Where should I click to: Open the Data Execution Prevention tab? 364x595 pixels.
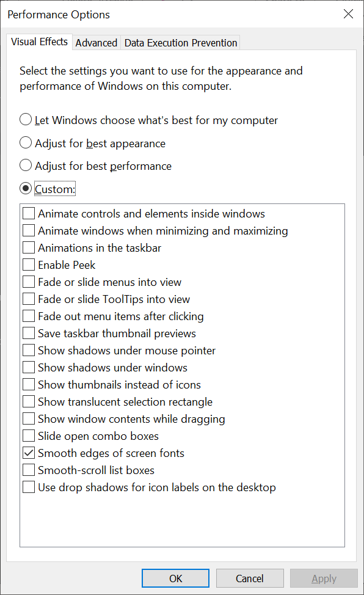click(181, 43)
